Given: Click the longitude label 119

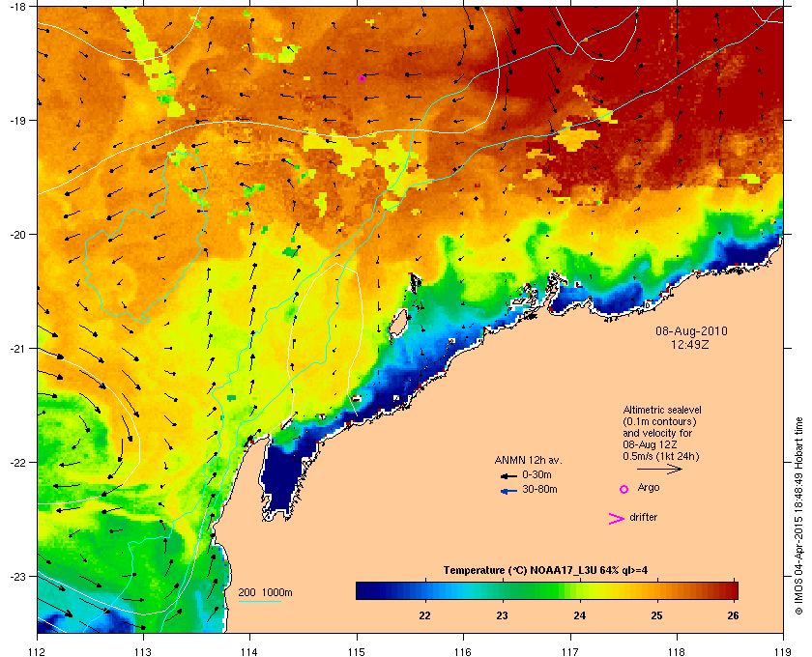Looking at the screenshot, I should point(783,652).
